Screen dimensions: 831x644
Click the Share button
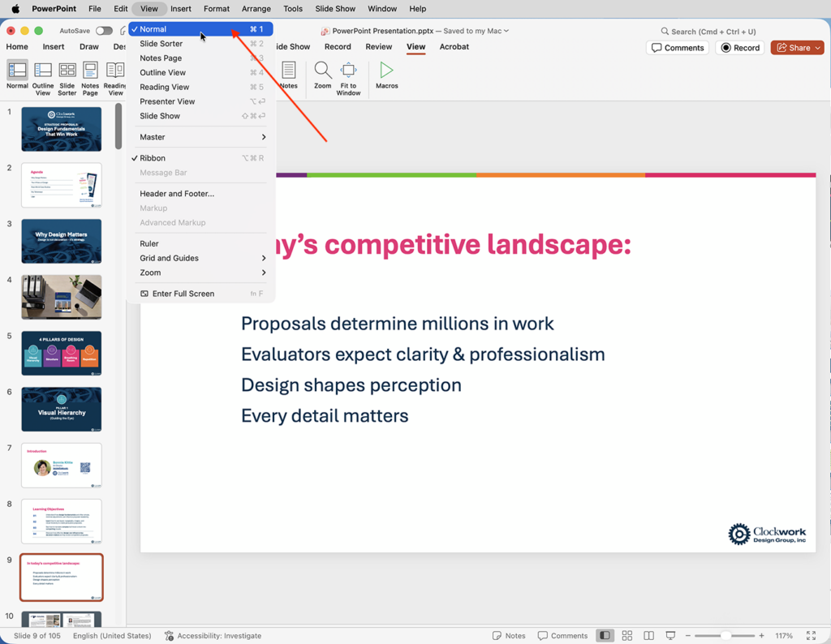[x=794, y=48]
